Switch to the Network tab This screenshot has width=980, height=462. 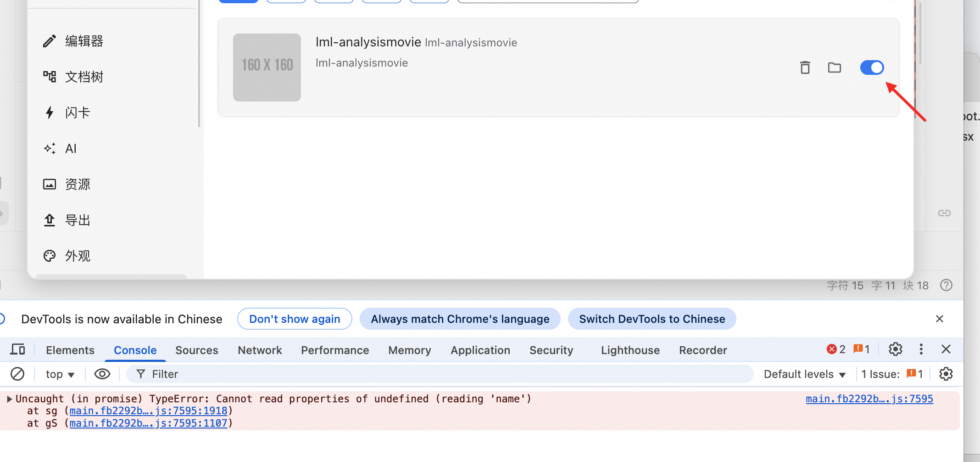click(x=260, y=350)
